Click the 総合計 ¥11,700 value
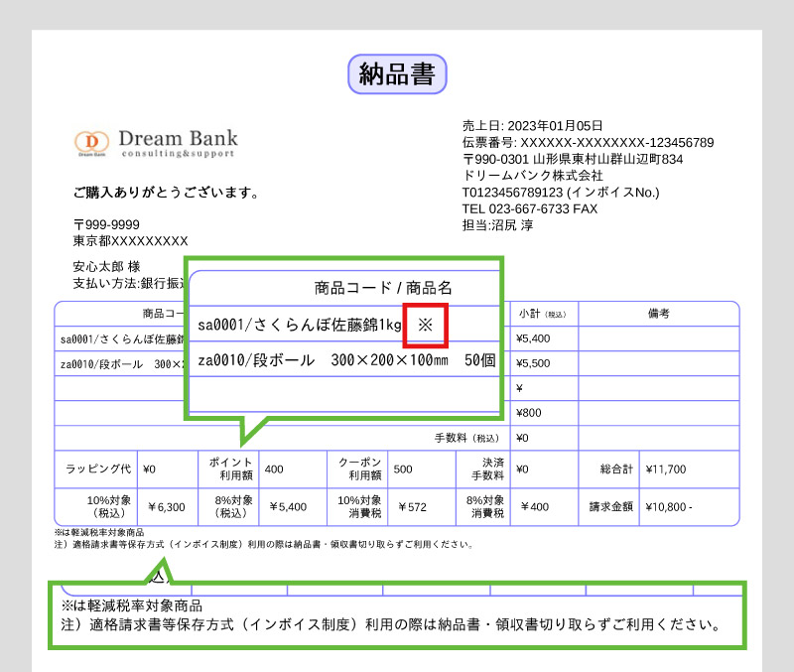Screen dimensions: 794x672 666,470
